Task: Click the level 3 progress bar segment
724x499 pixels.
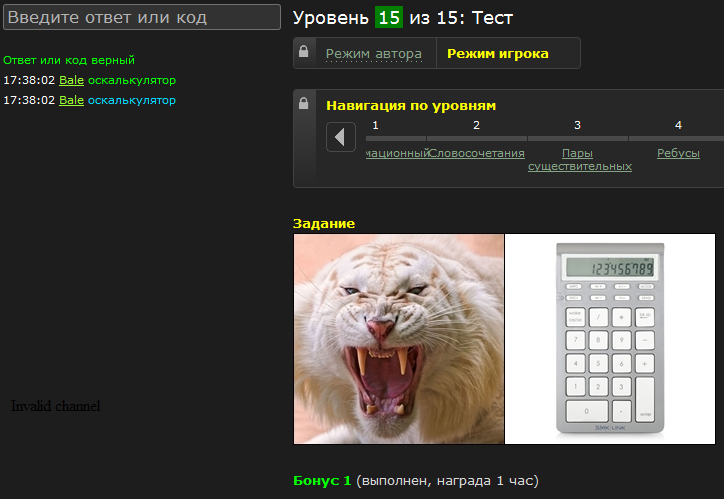Action: (578, 138)
